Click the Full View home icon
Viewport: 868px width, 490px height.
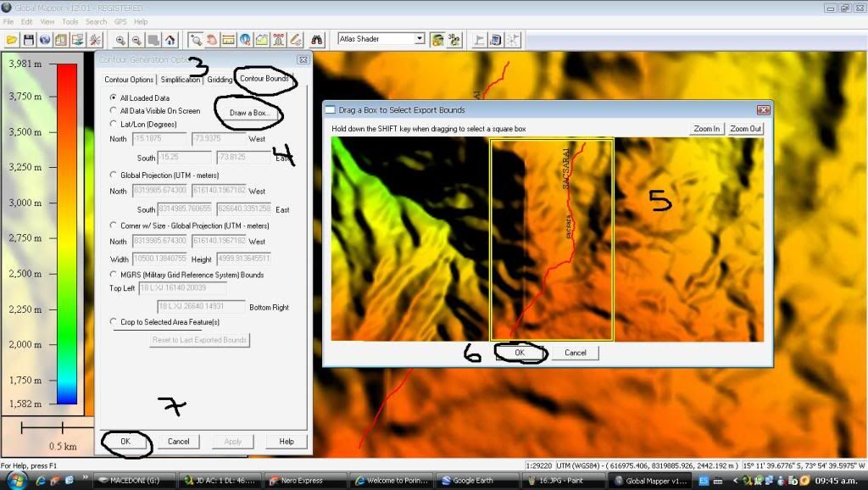(170, 40)
